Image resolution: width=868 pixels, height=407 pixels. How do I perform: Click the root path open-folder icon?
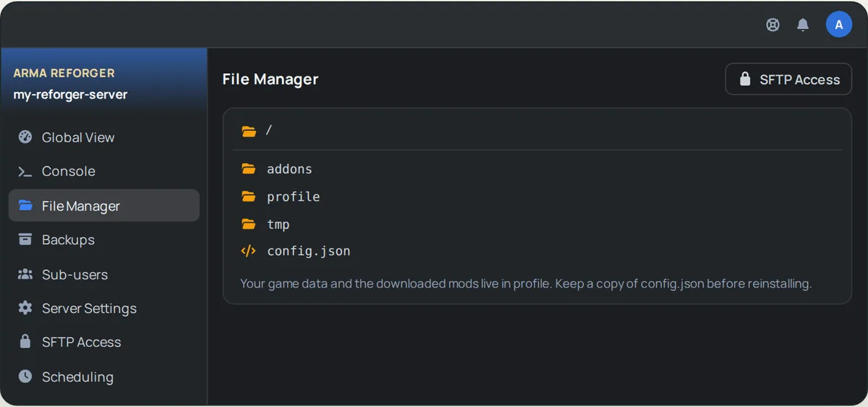(249, 131)
